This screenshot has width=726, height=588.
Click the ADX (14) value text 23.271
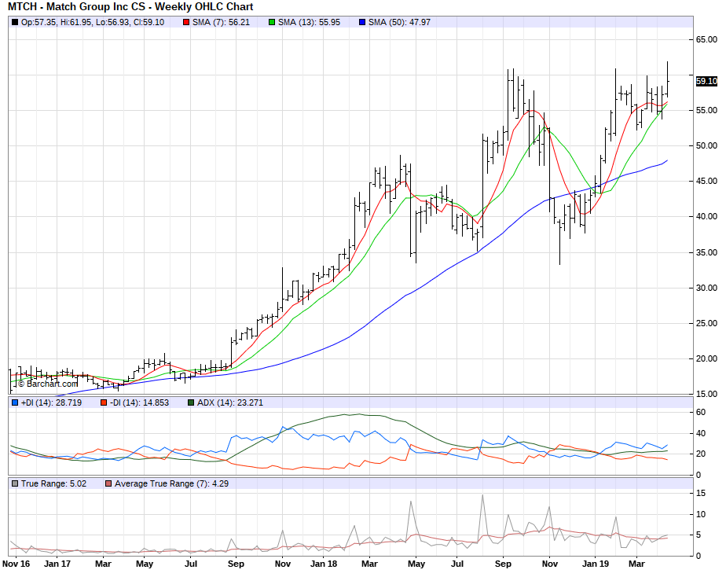(x=247, y=402)
